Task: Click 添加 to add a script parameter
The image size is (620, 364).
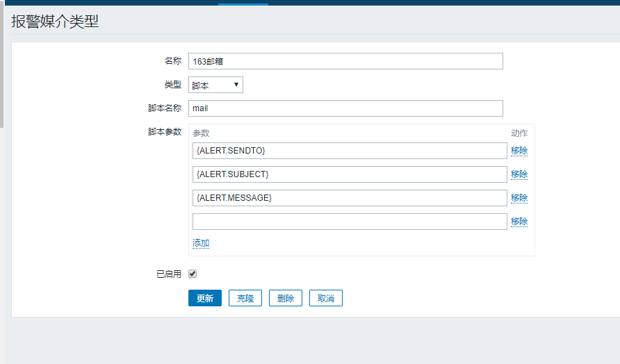Action: click(x=201, y=243)
